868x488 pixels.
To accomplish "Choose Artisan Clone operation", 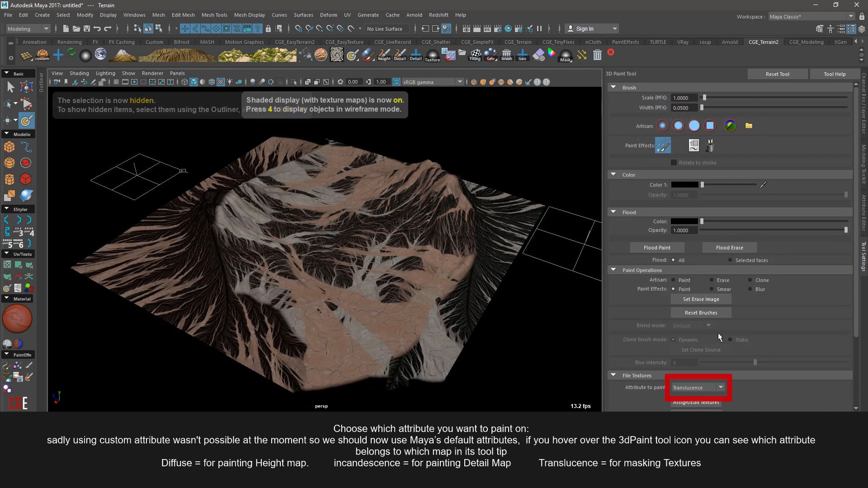I will tap(750, 280).
